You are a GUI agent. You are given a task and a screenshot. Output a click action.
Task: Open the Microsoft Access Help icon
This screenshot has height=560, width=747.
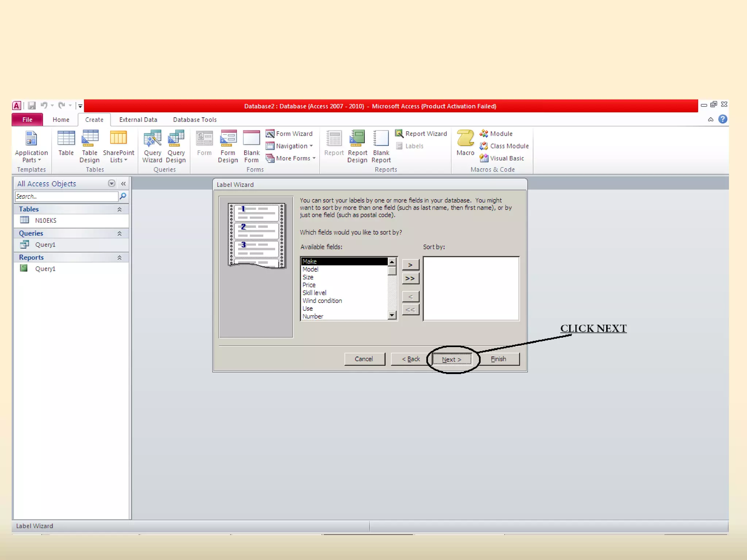click(722, 119)
